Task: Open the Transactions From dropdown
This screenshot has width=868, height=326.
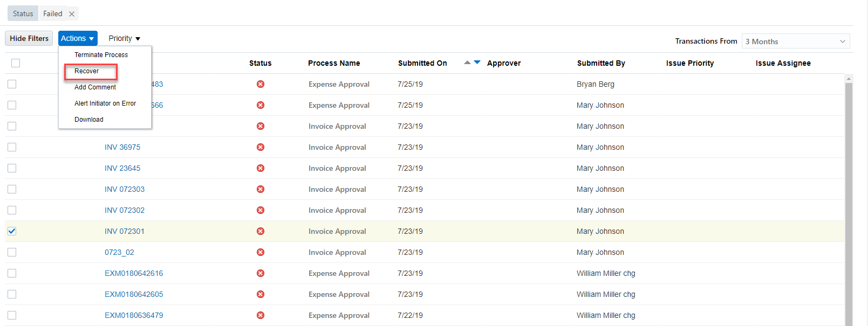Action: pyautogui.click(x=795, y=41)
